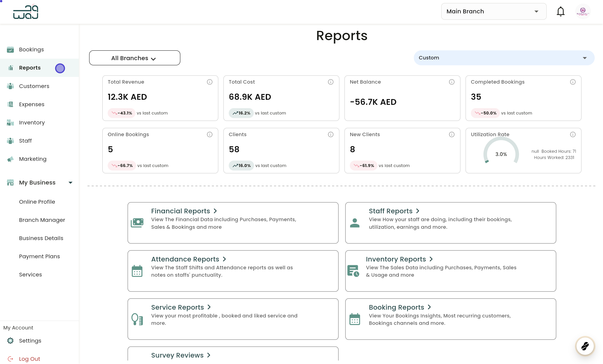This screenshot has width=603, height=364.
Task: Collapse the My Business section
Action: click(x=70, y=182)
